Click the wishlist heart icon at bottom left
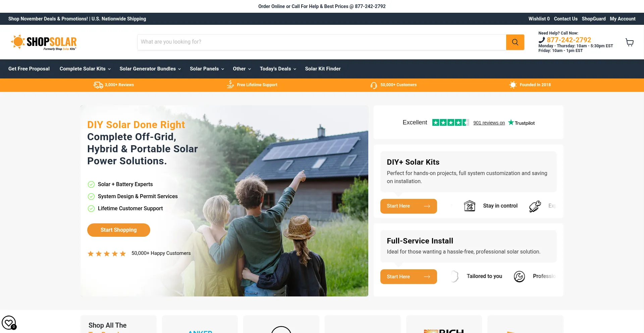The image size is (644, 333). pos(9,323)
